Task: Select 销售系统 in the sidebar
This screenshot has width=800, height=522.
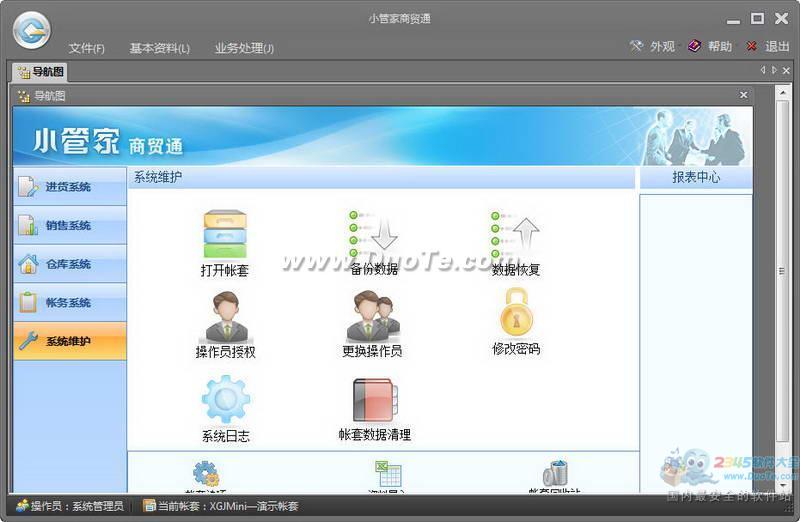Action: [70, 225]
